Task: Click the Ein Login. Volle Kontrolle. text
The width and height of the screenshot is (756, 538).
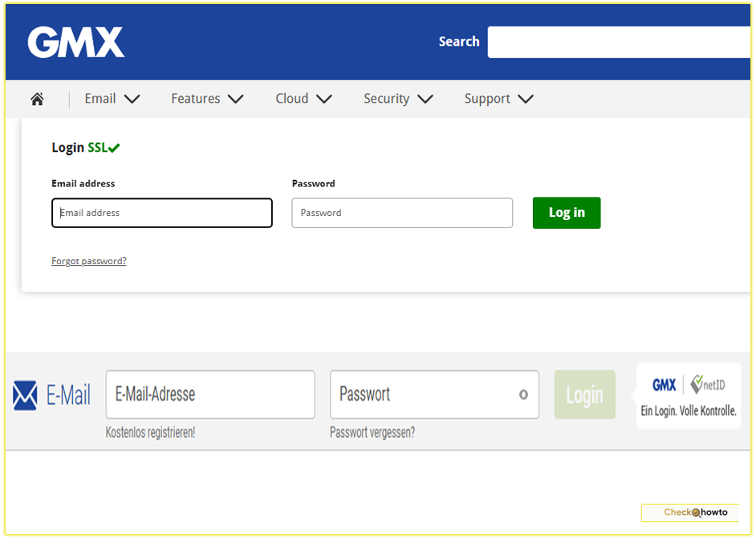Action: click(689, 411)
